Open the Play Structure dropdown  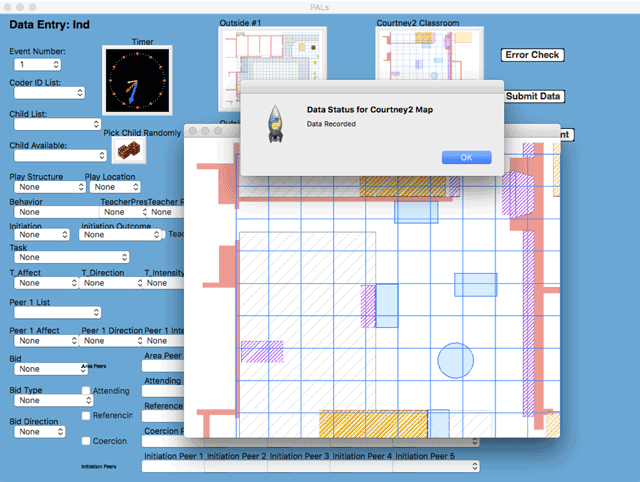[x=42, y=187]
